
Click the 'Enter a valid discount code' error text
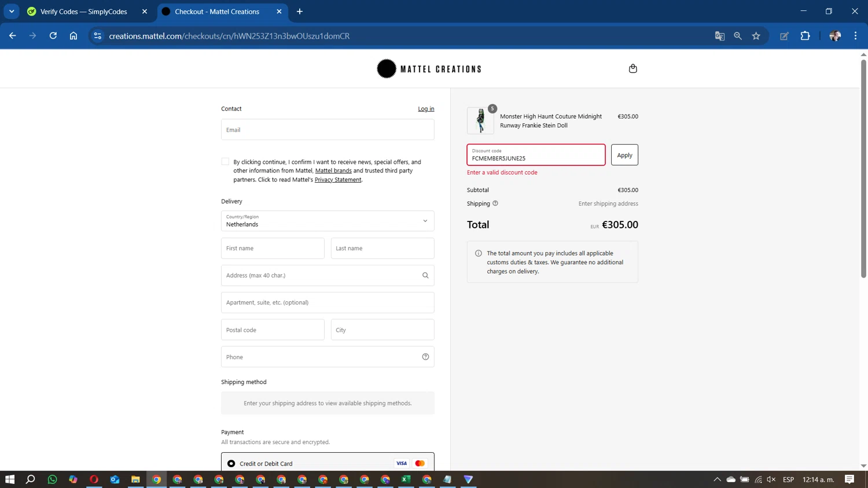(x=502, y=172)
